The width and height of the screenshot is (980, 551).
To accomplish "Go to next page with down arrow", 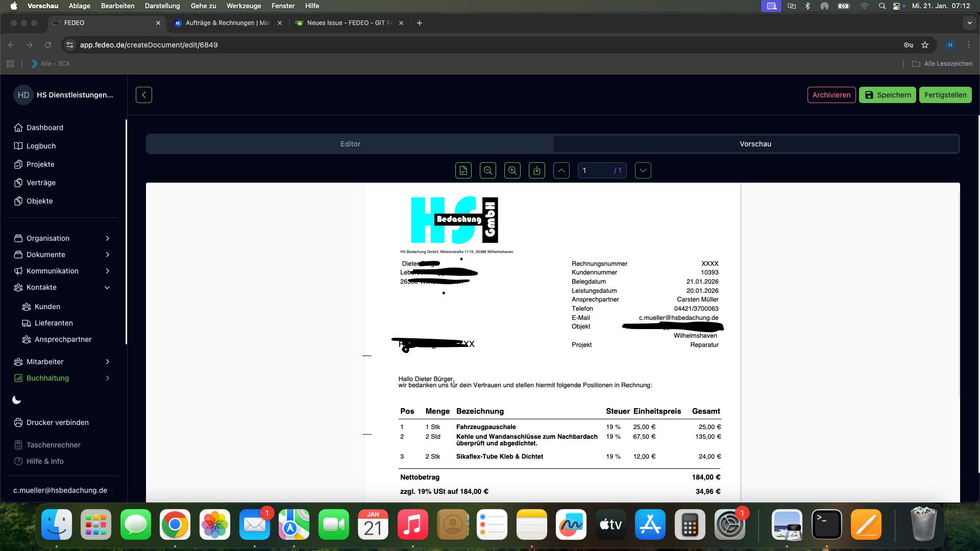I will 643,170.
